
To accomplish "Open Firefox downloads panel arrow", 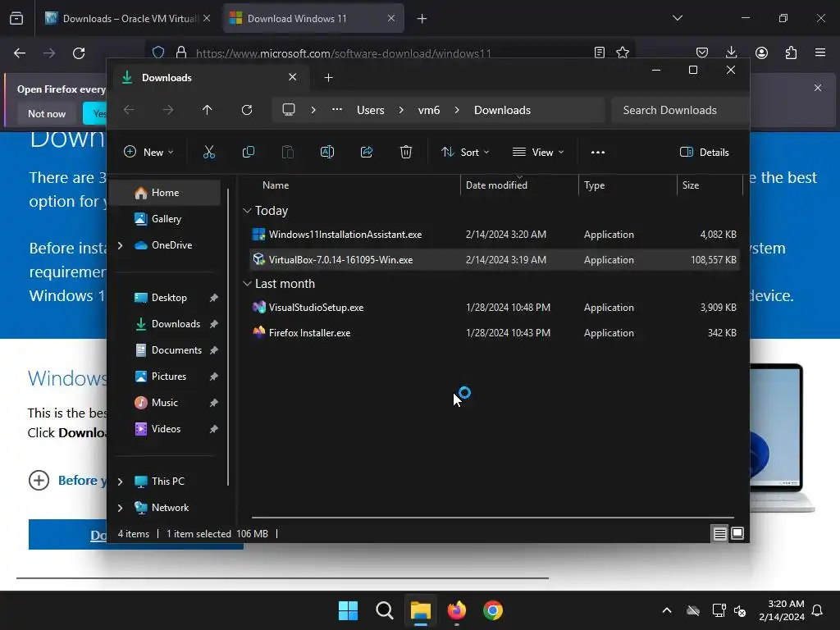I will click(x=731, y=52).
